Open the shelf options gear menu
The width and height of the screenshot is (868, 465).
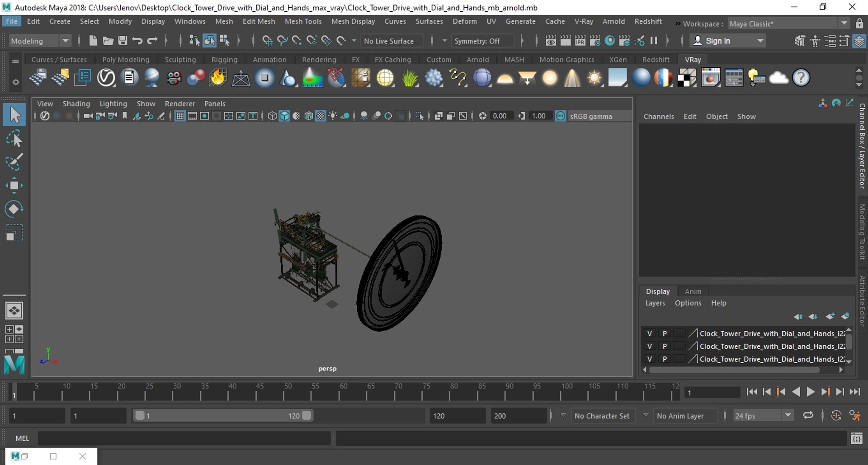point(15,82)
